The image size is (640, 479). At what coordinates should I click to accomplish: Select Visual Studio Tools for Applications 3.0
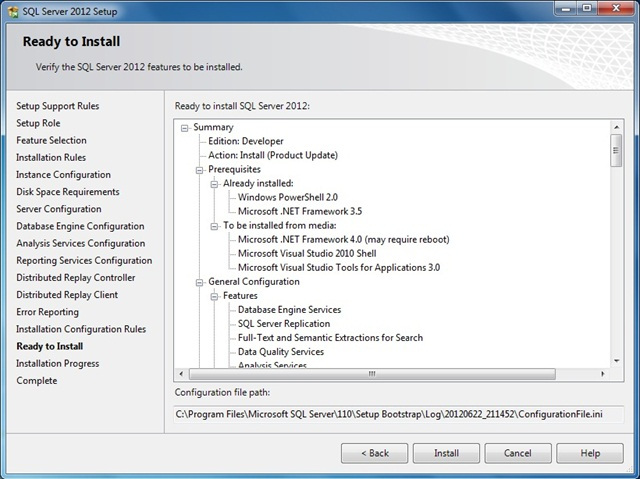point(339,268)
